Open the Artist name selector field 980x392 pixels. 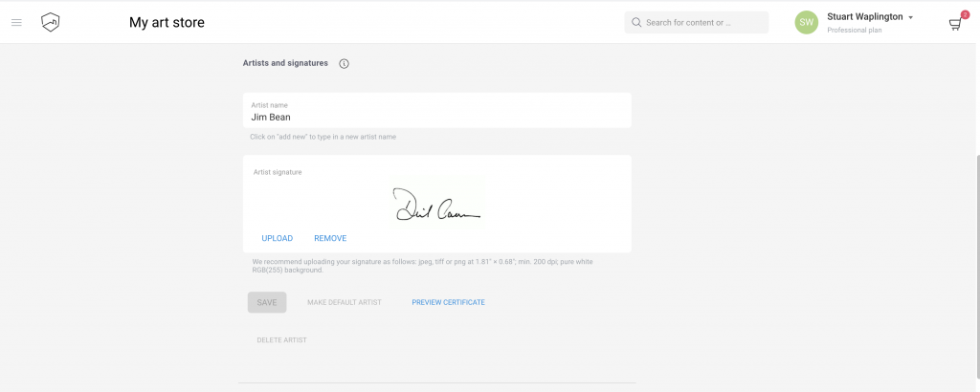(436, 111)
